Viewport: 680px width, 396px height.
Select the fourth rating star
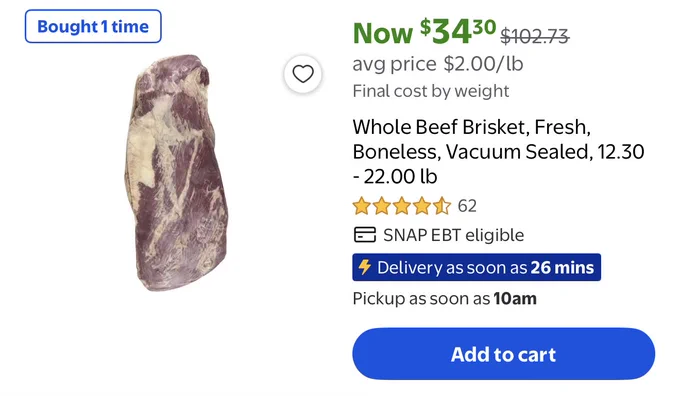421,206
